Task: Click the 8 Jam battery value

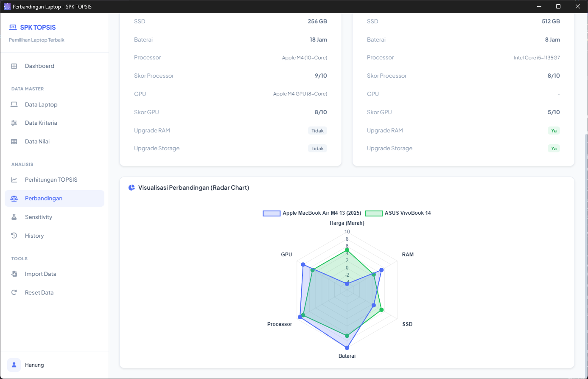Action: click(552, 40)
